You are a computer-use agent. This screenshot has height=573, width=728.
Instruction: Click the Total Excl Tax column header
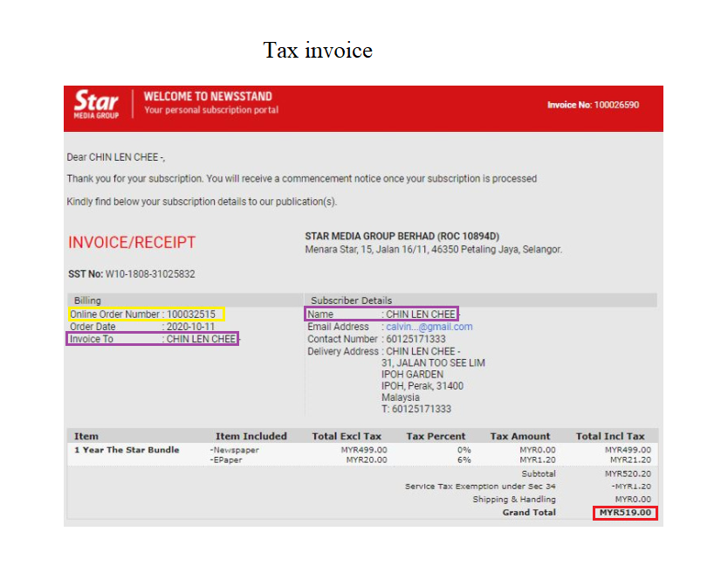tap(347, 437)
